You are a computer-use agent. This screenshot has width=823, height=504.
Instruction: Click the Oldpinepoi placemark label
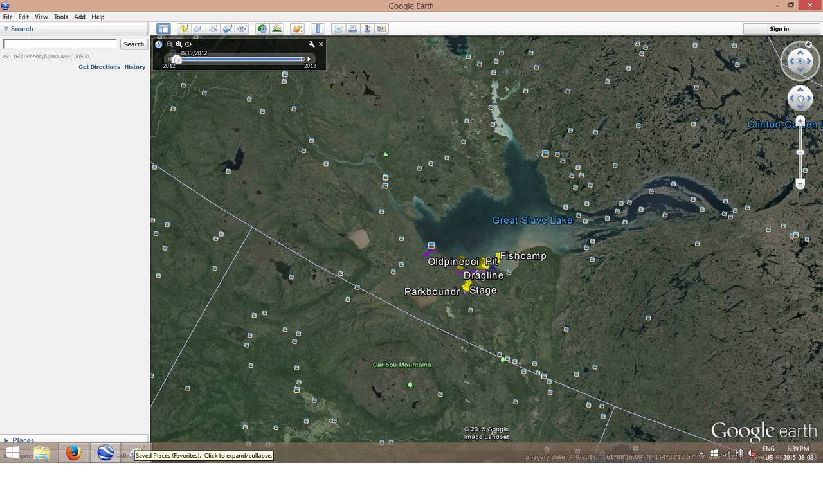coord(453,262)
